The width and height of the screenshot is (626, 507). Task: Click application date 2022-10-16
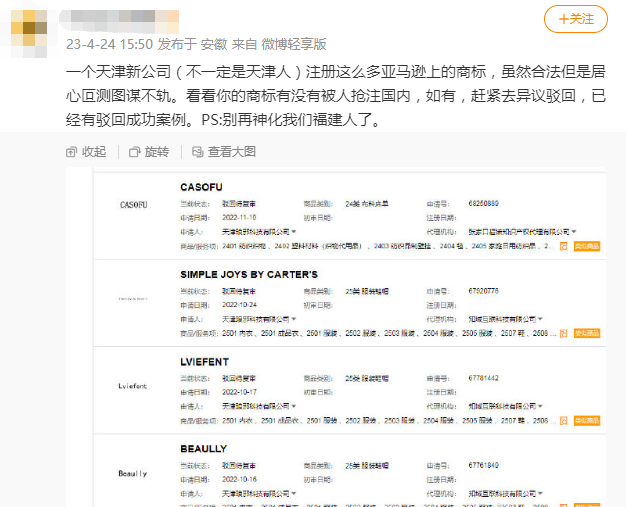pyautogui.click(x=239, y=479)
